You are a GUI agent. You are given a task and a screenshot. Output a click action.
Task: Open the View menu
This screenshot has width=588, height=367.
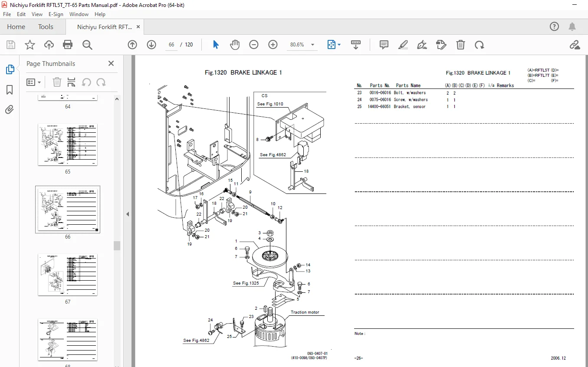37,14
